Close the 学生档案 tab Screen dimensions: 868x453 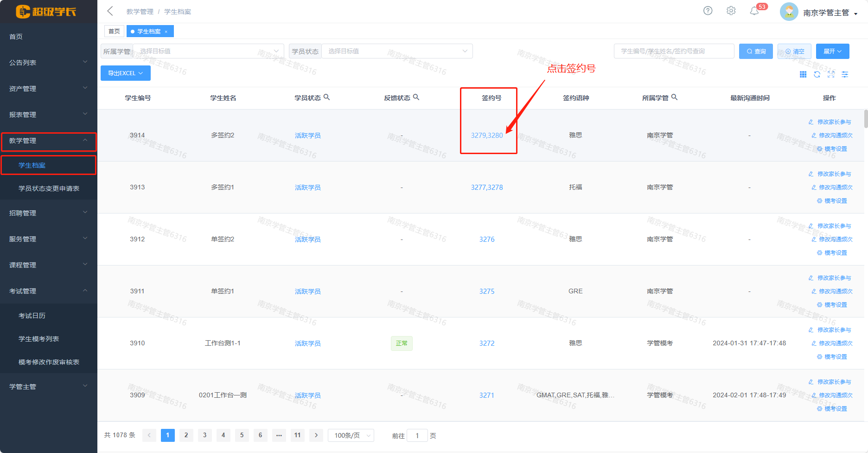coord(166,32)
